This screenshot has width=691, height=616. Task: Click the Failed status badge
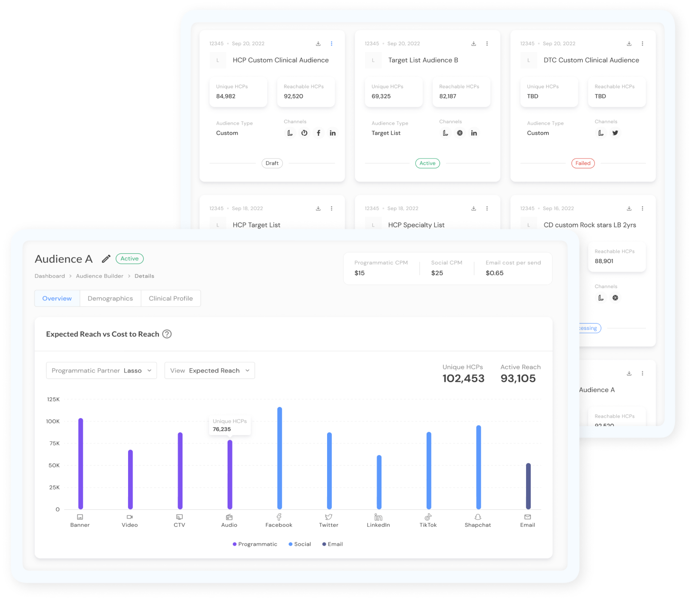(583, 163)
